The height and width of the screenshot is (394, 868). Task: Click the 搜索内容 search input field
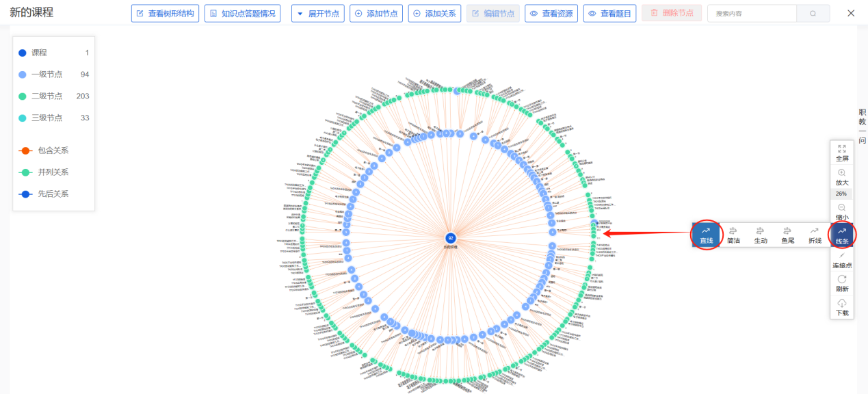click(x=751, y=14)
